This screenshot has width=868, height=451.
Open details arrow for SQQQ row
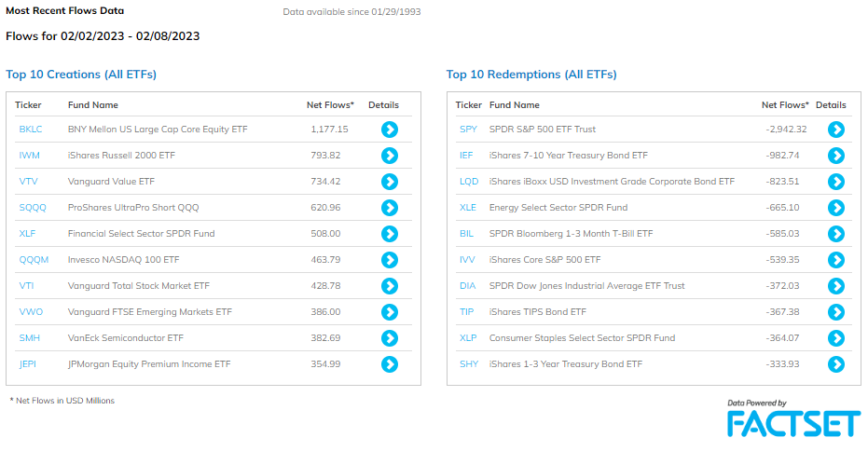coord(390,208)
